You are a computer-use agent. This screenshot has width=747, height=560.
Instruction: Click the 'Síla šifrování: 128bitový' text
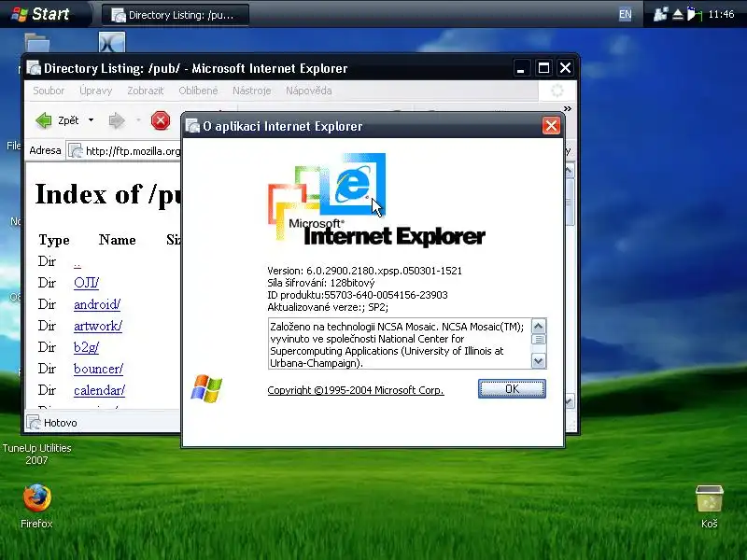[x=321, y=283]
